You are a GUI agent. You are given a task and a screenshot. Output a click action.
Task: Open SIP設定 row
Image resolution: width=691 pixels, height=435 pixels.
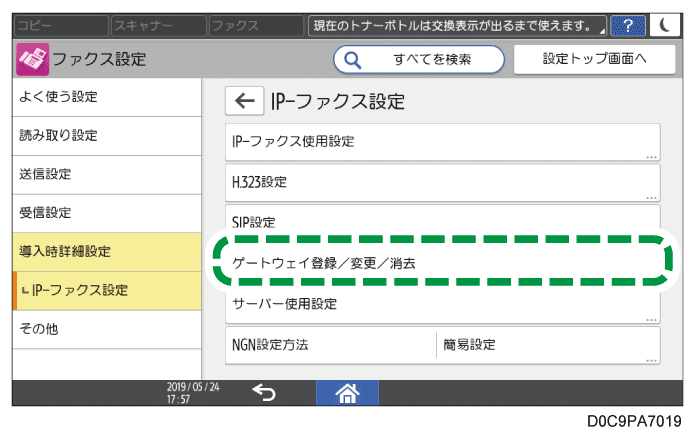(442, 218)
